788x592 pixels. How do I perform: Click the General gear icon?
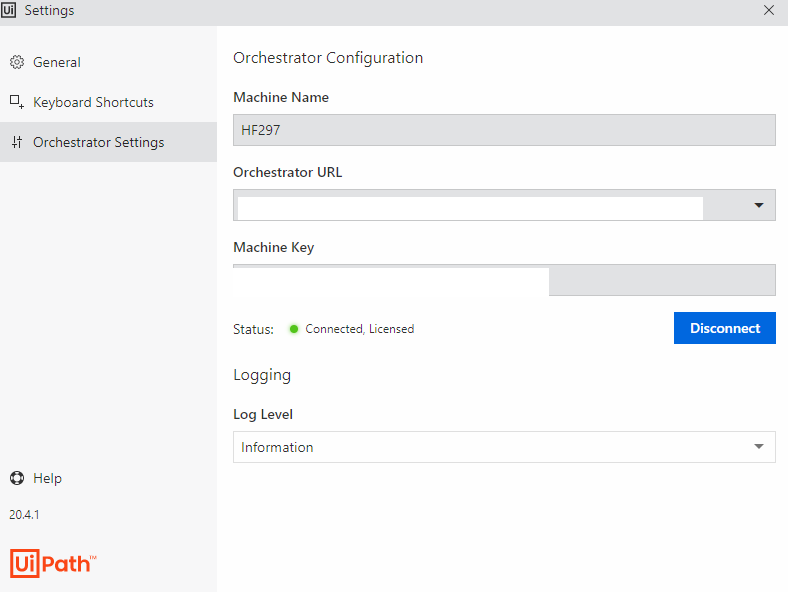click(17, 62)
